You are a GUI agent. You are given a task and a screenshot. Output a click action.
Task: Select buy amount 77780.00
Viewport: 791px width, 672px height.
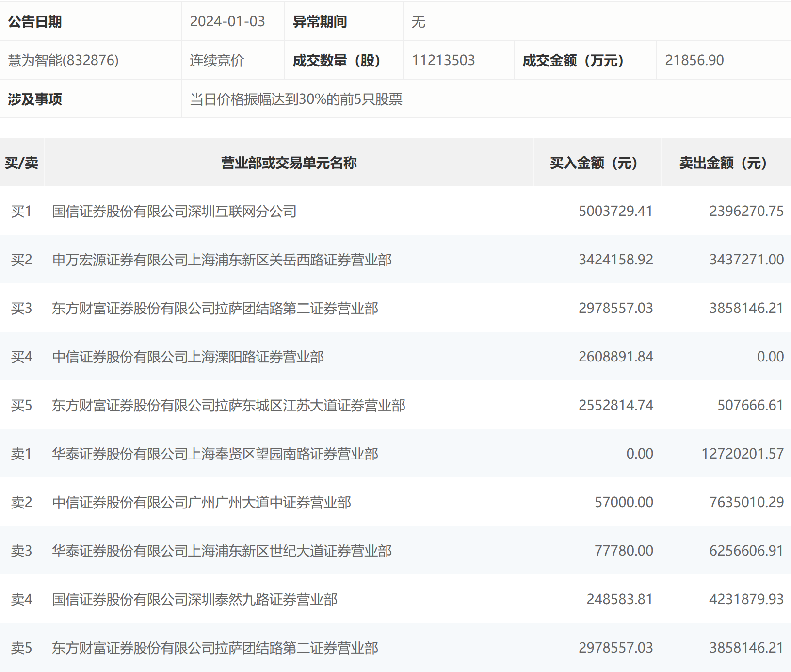(x=624, y=551)
